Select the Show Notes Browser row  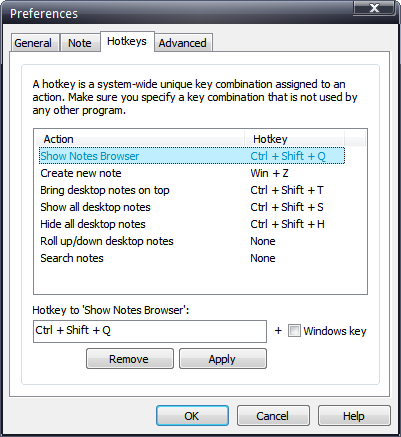pos(192,156)
